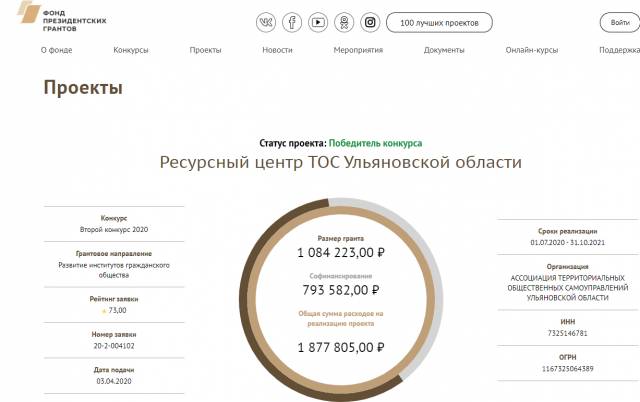640x402 pixels.
Task: Click the submission date 03.04.2020
Action: coord(114,381)
